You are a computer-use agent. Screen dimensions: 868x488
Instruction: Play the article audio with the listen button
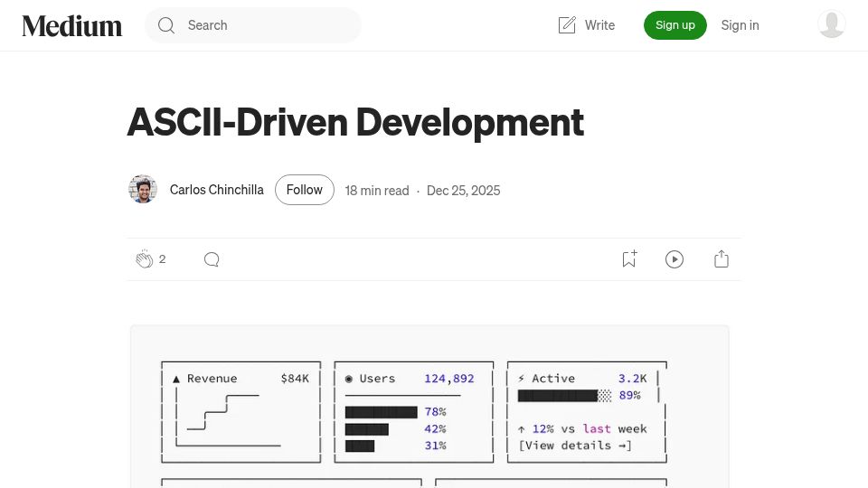click(675, 259)
